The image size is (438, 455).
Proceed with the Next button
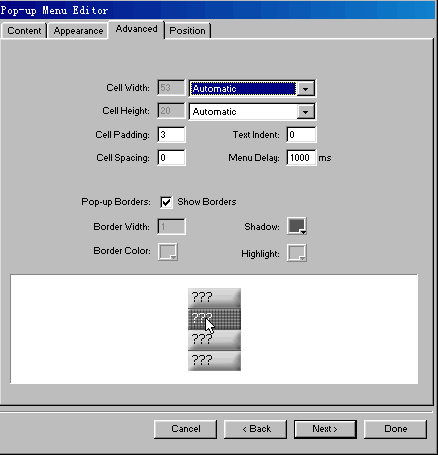(325, 429)
